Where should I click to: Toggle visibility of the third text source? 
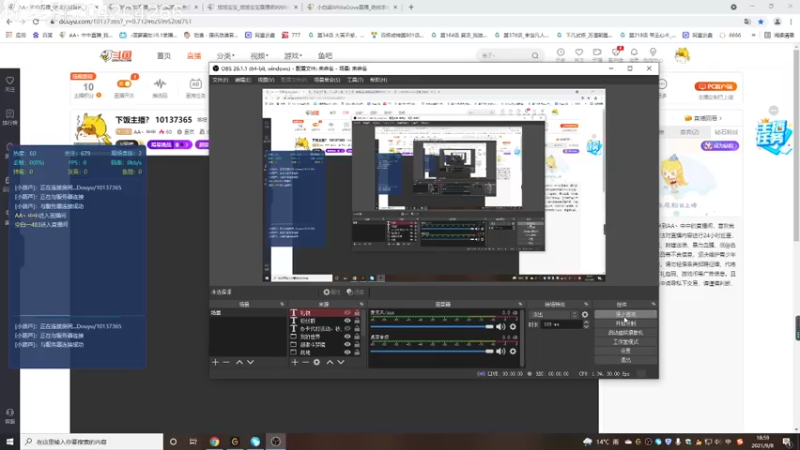coord(347,329)
